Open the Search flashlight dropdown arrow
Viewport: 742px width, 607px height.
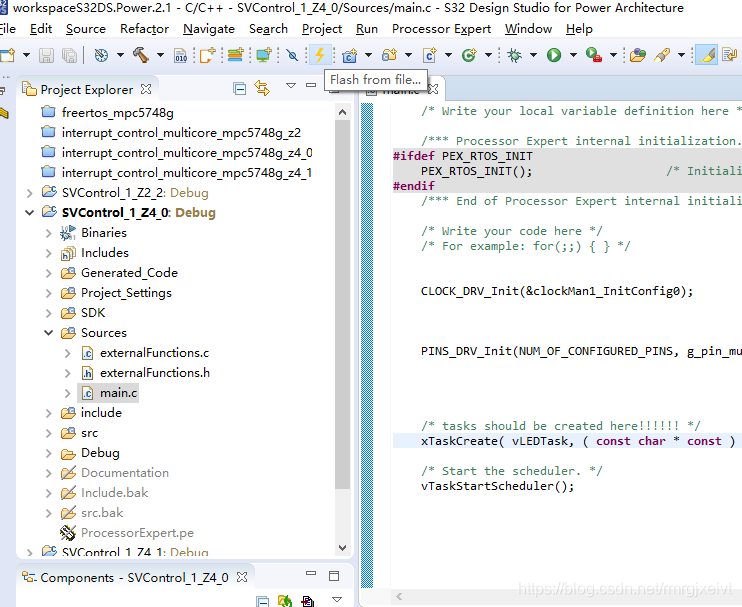coord(681,55)
